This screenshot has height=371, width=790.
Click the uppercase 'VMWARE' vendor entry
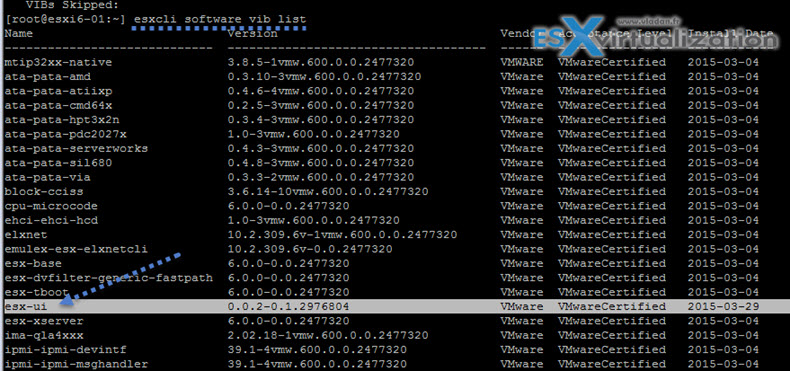[x=521, y=63]
